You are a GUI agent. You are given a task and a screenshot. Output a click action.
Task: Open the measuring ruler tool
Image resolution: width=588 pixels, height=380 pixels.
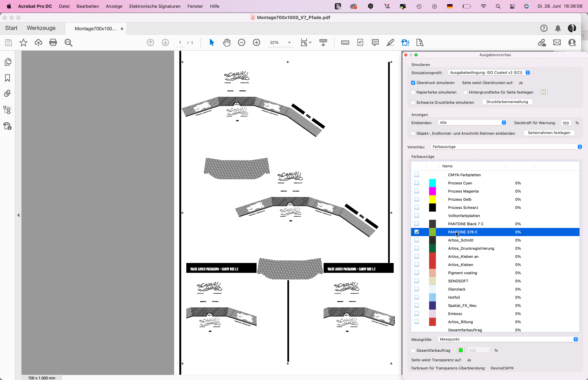(345, 43)
